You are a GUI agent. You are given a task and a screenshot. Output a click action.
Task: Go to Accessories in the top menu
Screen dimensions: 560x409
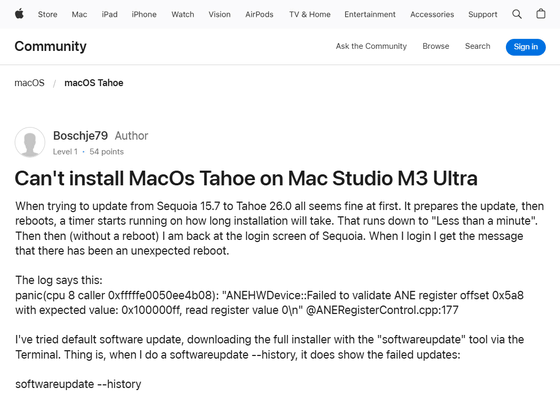(x=432, y=15)
